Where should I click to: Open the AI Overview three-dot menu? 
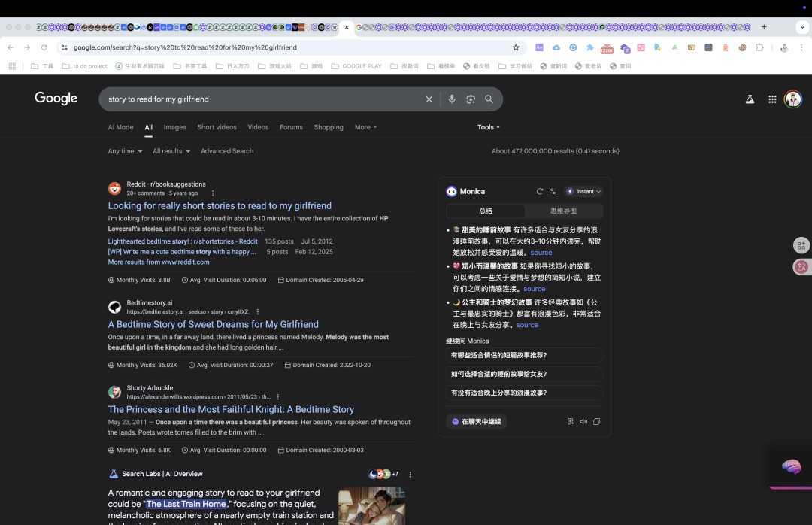(411, 474)
